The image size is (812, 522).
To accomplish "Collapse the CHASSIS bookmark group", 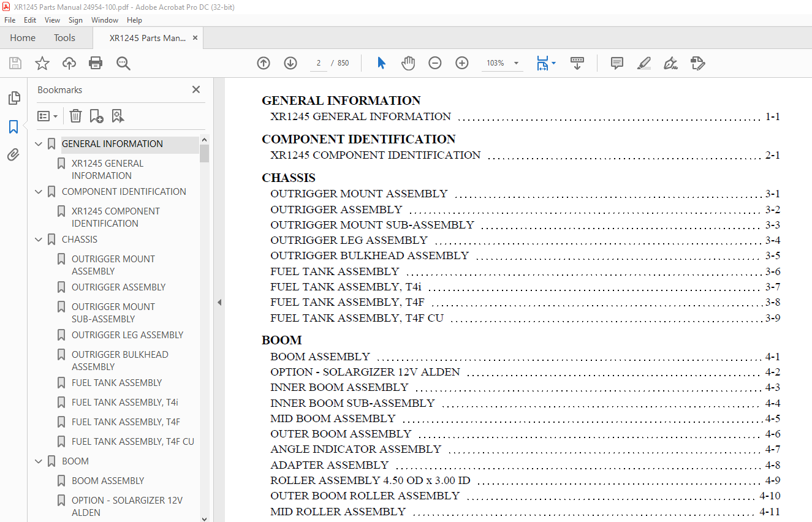I will [39, 240].
